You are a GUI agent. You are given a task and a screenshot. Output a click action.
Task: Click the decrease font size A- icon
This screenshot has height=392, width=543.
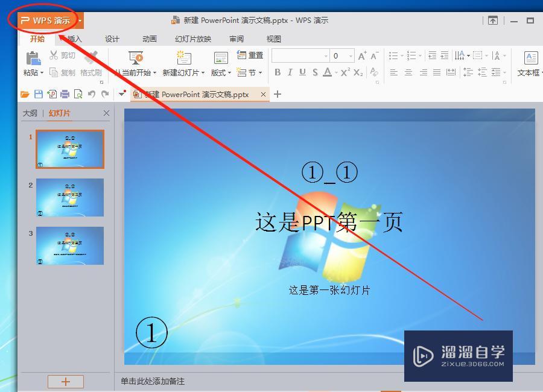pos(375,55)
